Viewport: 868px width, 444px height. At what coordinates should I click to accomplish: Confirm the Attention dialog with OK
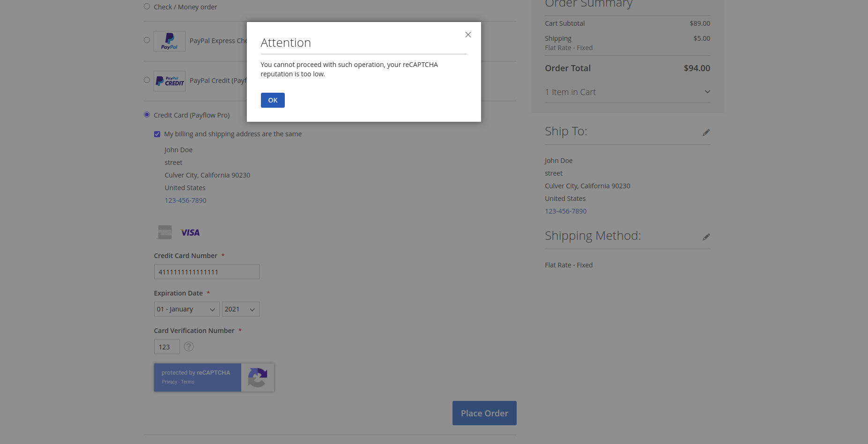(x=273, y=100)
